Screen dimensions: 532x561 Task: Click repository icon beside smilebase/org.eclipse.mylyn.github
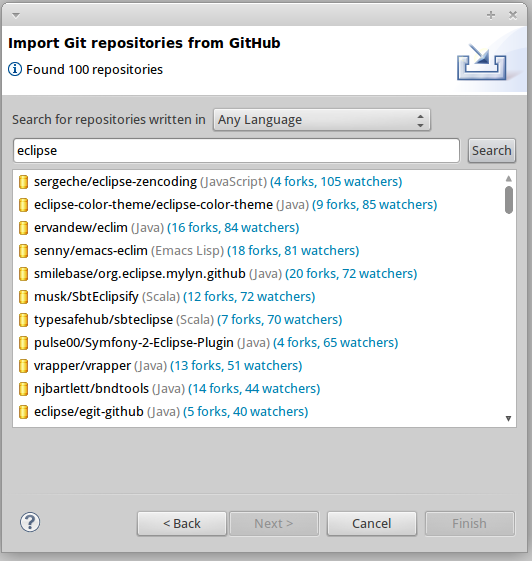pos(23,274)
